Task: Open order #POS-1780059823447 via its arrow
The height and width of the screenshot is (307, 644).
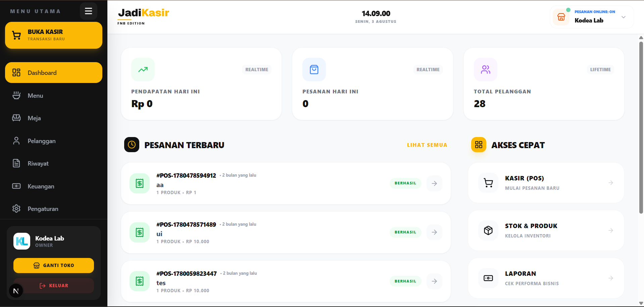Action: (x=434, y=281)
